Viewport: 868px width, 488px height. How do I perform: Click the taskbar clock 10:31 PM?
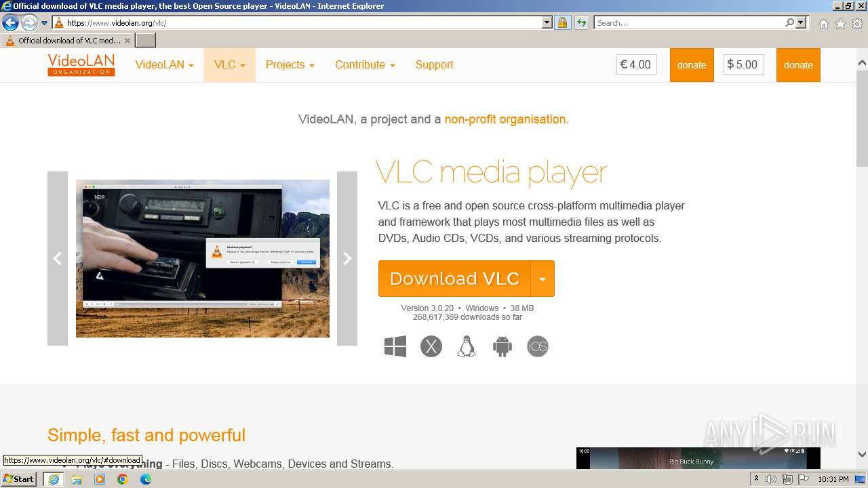coord(833,479)
